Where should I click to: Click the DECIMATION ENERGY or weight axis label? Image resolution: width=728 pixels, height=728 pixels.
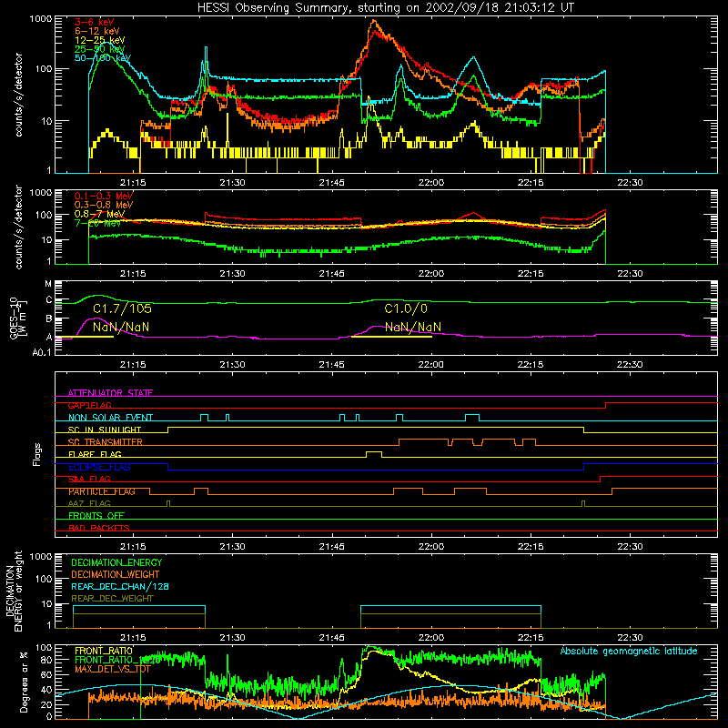(14, 591)
